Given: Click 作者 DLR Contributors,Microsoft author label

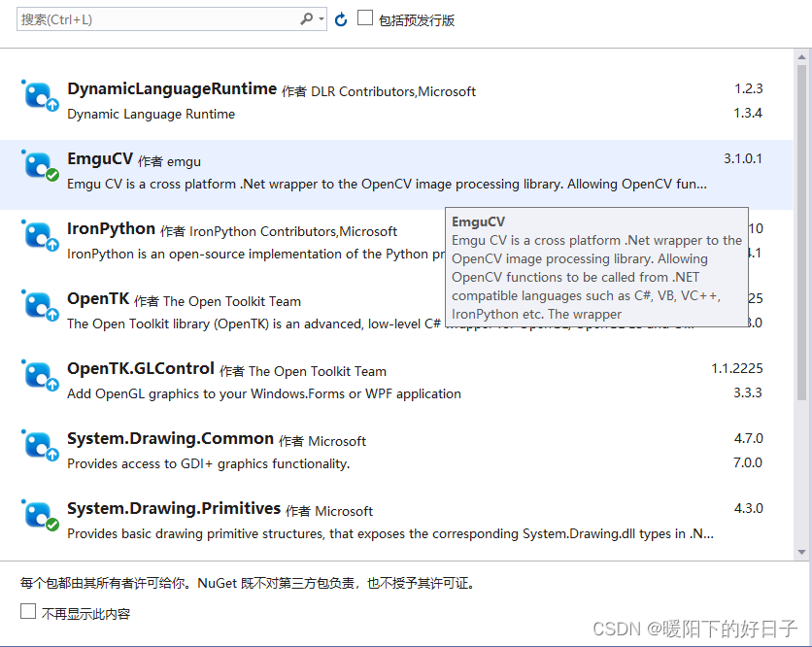Looking at the screenshot, I should click(x=379, y=91).
